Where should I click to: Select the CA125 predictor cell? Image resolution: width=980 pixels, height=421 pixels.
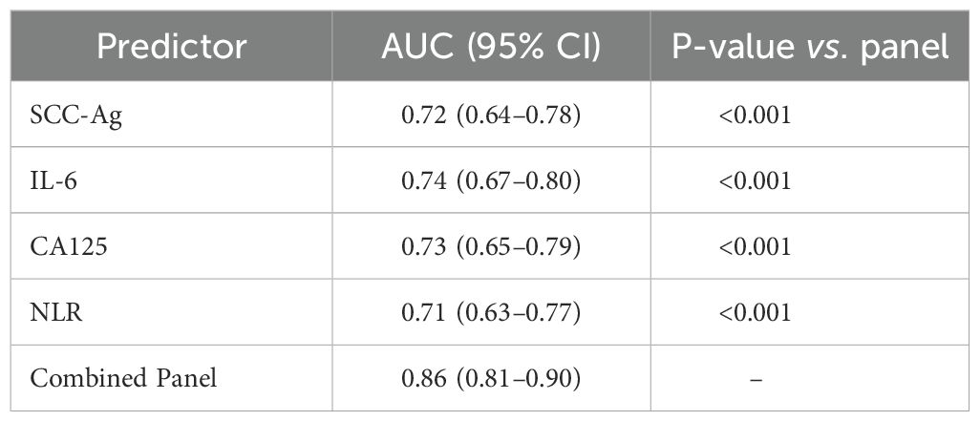pos(63,247)
